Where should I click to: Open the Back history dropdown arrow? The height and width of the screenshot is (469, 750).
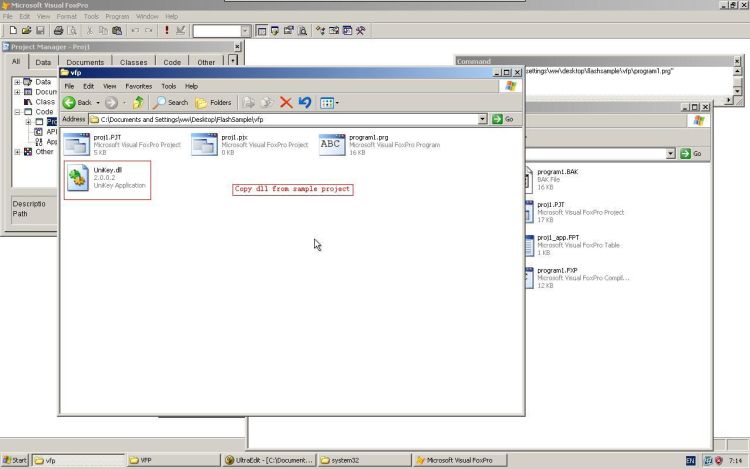coord(98,102)
